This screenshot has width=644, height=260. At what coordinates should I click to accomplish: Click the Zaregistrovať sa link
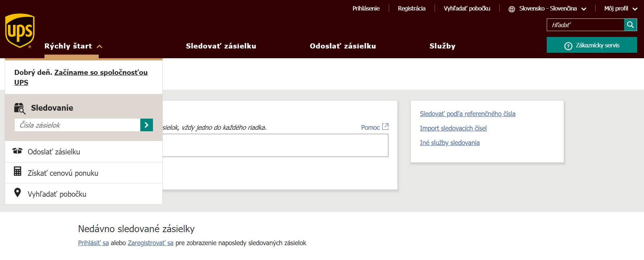coord(150,243)
